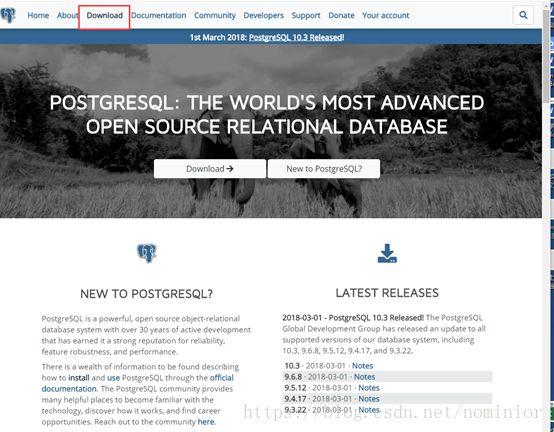Open Documentation in the top navigation
The width and height of the screenshot is (554, 432).
click(159, 16)
